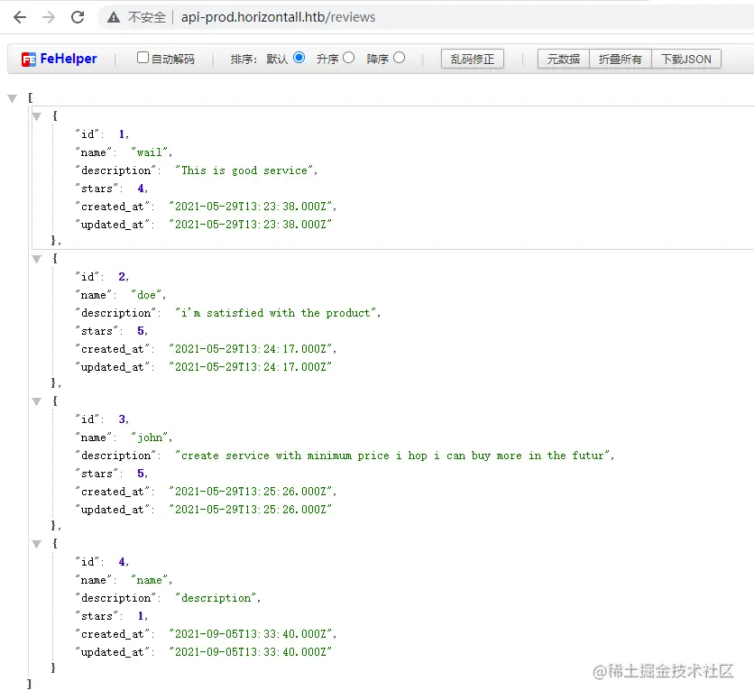Screen dimensions: 754x700
Task: Click created_at value 2021-05-29T13:25:26.000Z
Action: coord(250,492)
